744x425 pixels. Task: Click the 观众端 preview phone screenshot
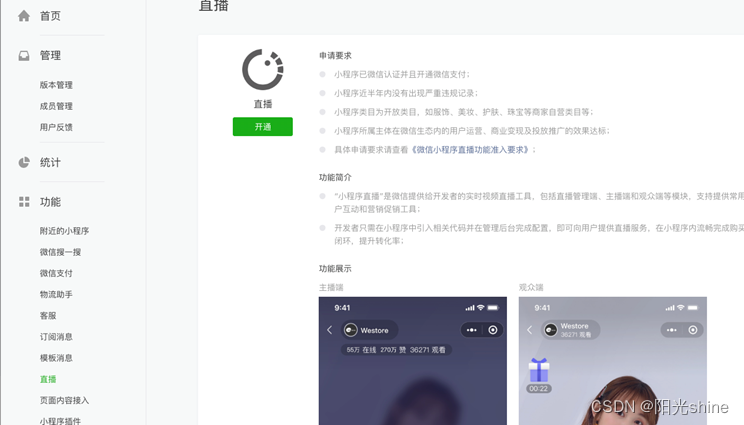613,361
